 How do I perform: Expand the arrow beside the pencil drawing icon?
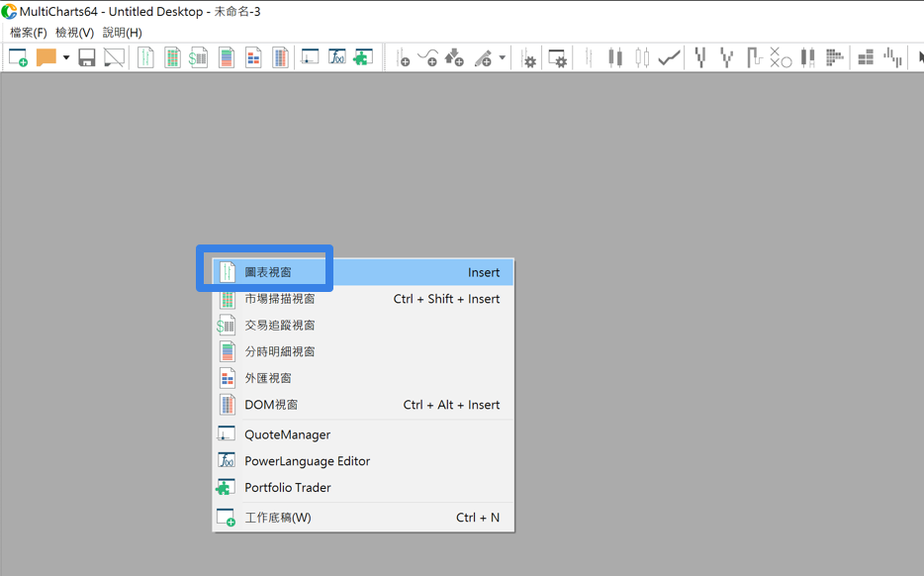pyautogui.click(x=503, y=57)
